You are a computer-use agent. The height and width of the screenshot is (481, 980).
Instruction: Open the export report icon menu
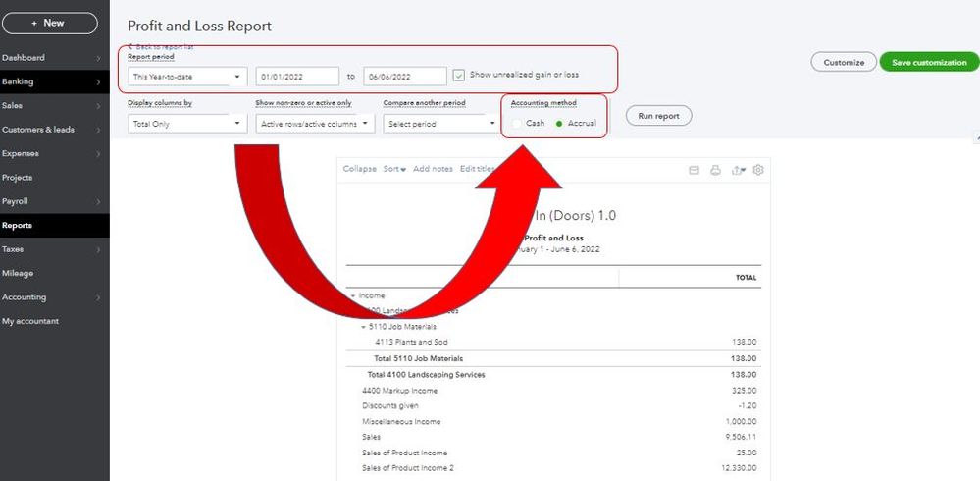pos(738,170)
